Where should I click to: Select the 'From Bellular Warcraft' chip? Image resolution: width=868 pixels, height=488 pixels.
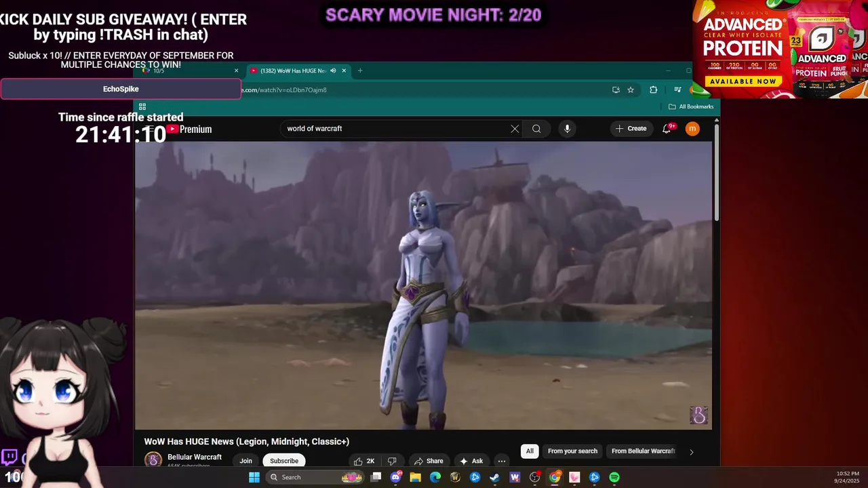click(x=643, y=451)
